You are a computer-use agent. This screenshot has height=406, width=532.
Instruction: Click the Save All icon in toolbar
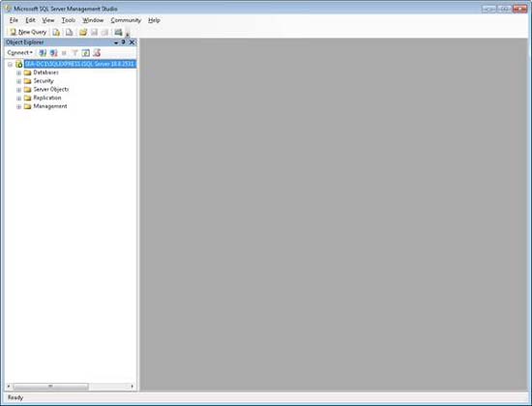104,32
